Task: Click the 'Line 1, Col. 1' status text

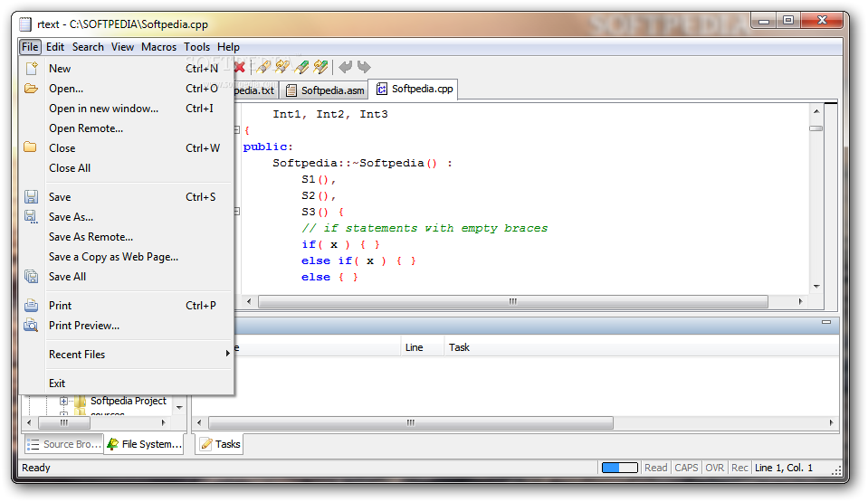Action: click(x=784, y=468)
